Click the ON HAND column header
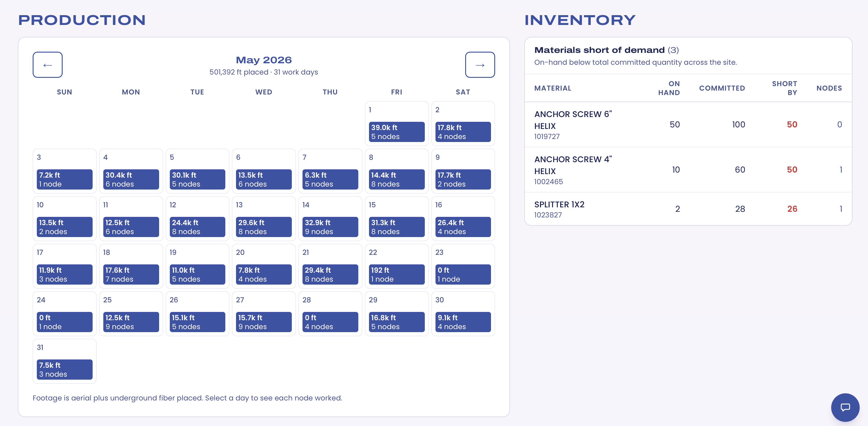 [669, 88]
